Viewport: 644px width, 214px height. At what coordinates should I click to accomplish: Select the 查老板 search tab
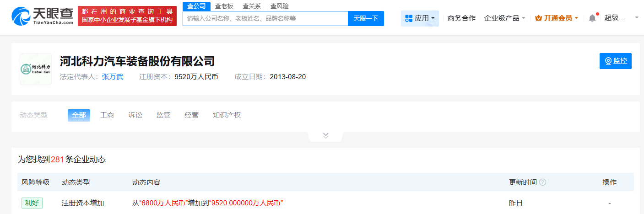(x=224, y=6)
